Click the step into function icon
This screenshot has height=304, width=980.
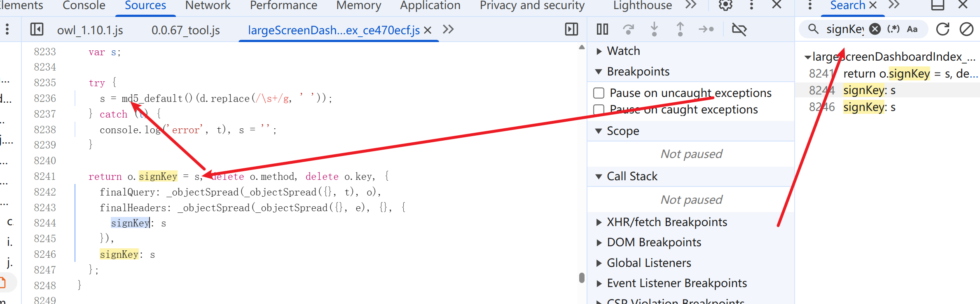[x=654, y=29]
